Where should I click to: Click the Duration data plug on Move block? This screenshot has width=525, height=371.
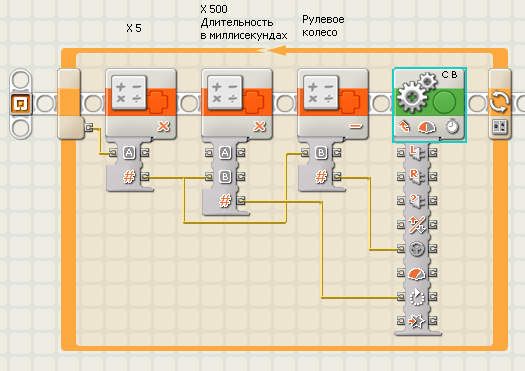coord(401,296)
